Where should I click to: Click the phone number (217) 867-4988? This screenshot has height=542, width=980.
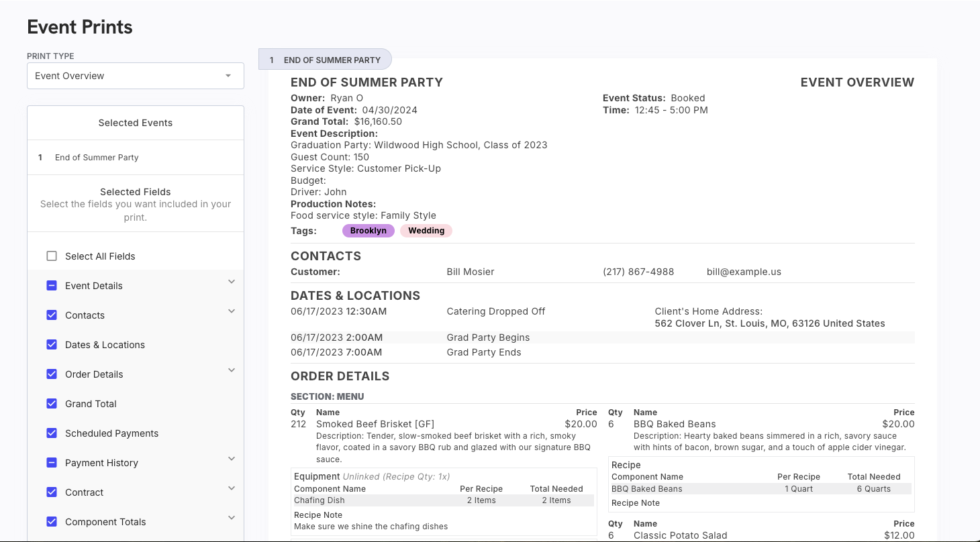pyautogui.click(x=638, y=272)
